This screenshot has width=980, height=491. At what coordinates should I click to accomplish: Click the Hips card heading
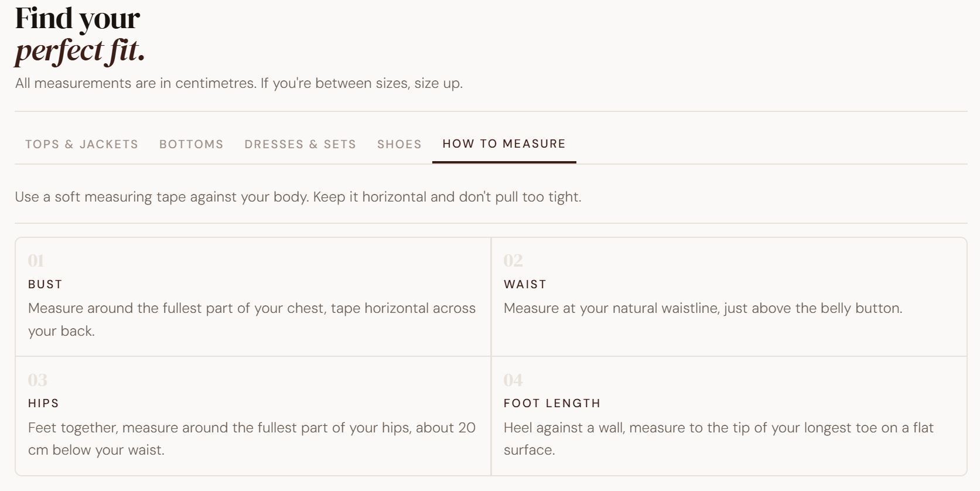(x=43, y=403)
